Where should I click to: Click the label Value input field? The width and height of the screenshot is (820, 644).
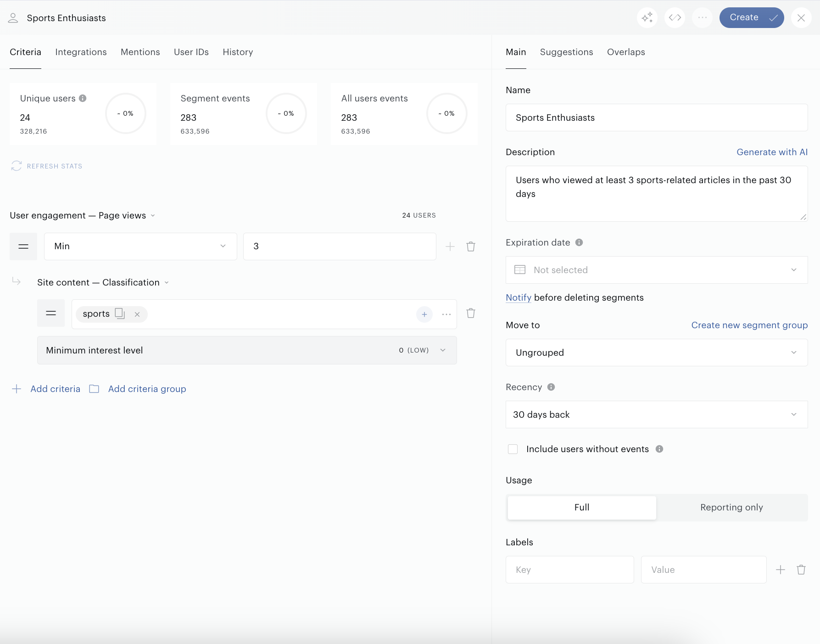pos(704,570)
